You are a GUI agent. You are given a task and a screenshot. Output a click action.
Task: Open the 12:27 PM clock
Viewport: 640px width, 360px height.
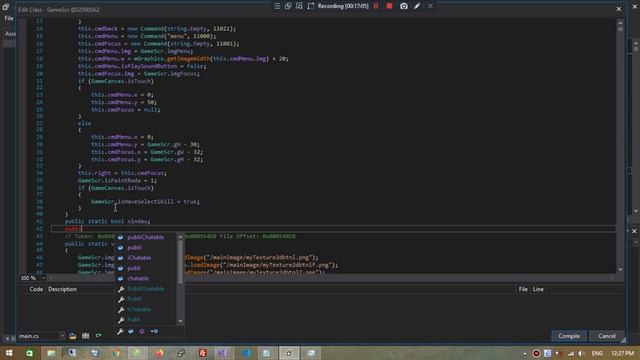click(x=622, y=353)
